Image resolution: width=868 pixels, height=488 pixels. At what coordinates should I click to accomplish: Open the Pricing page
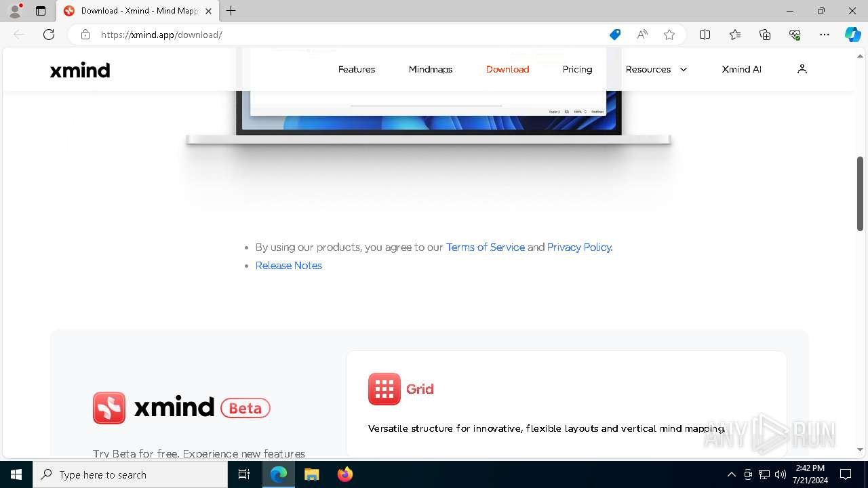click(577, 69)
